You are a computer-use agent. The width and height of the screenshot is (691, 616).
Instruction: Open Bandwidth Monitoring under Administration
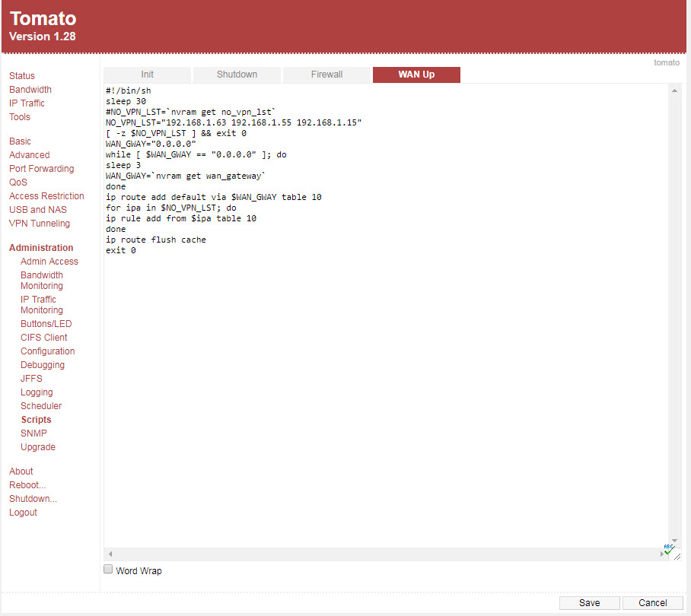click(42, 281)
